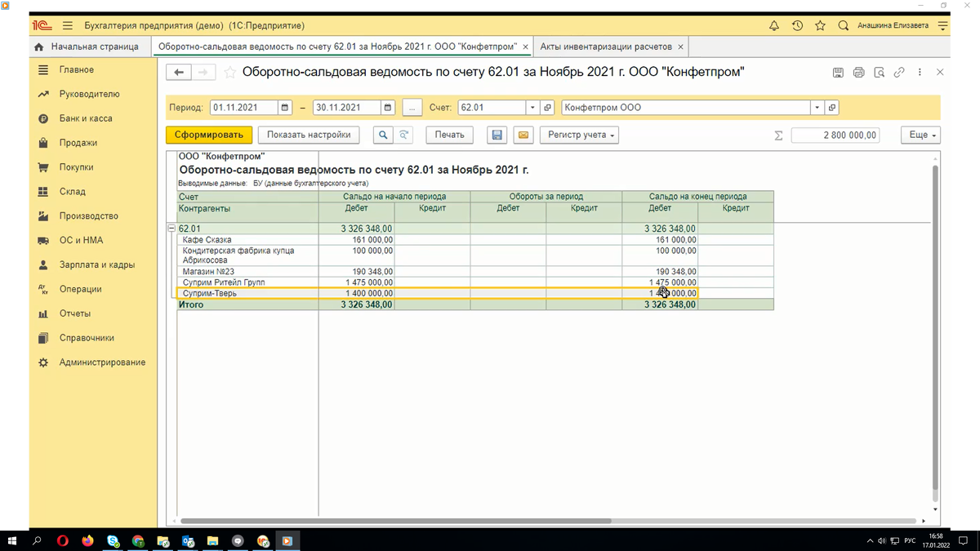Click the Сформировать button
Screen dimensions: 980x551
(209, 135)
